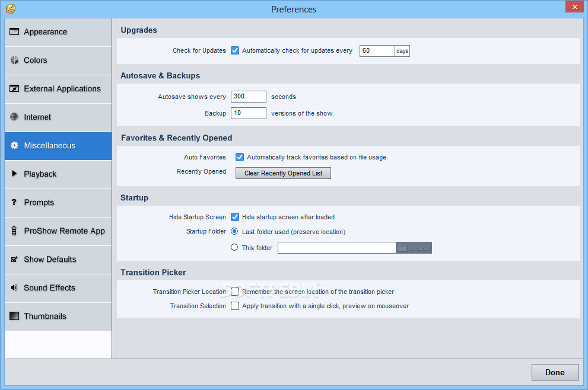The height and width of the screenshot is (390, 588).
Task: Disable automatic update checking checkbox
Action: [x=235, y=50]
